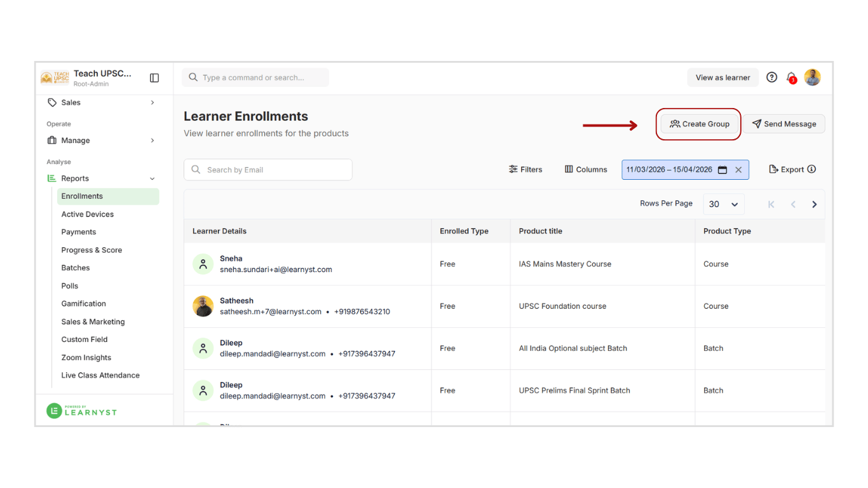Open the Live Class Attendance report

(100, 376)
